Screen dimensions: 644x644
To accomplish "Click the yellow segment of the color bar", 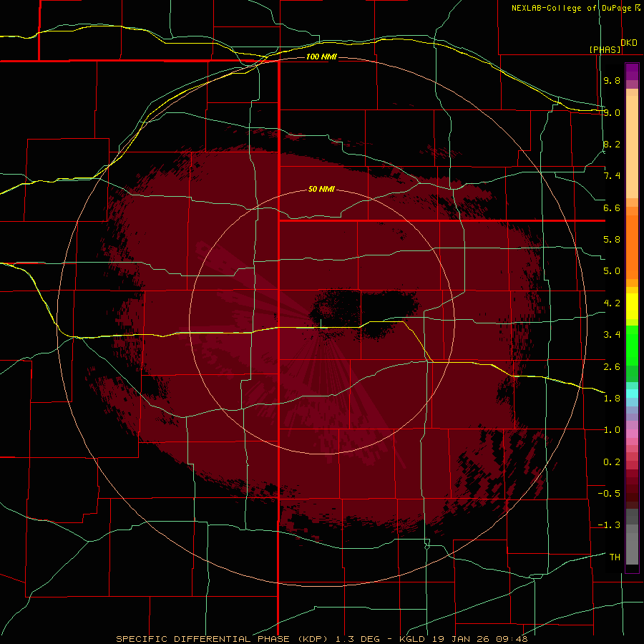I will click(x=632, y=306).
